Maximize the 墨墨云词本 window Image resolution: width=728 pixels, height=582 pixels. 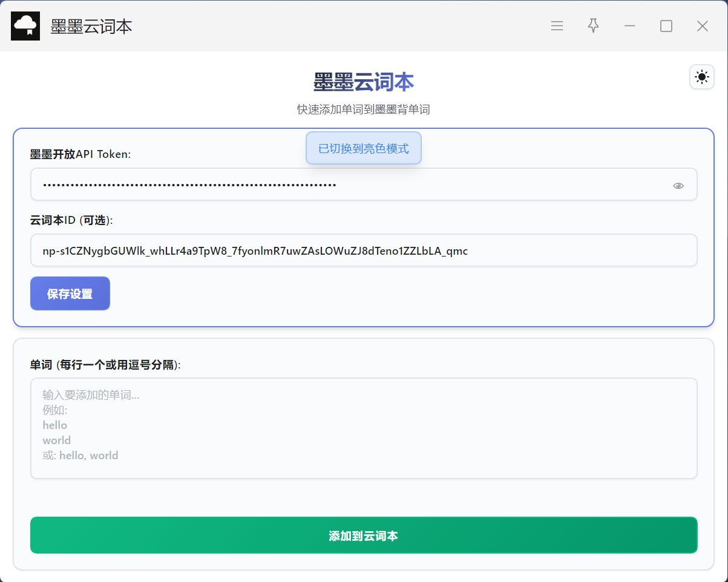pyautogui.click(x=666, y=26)
